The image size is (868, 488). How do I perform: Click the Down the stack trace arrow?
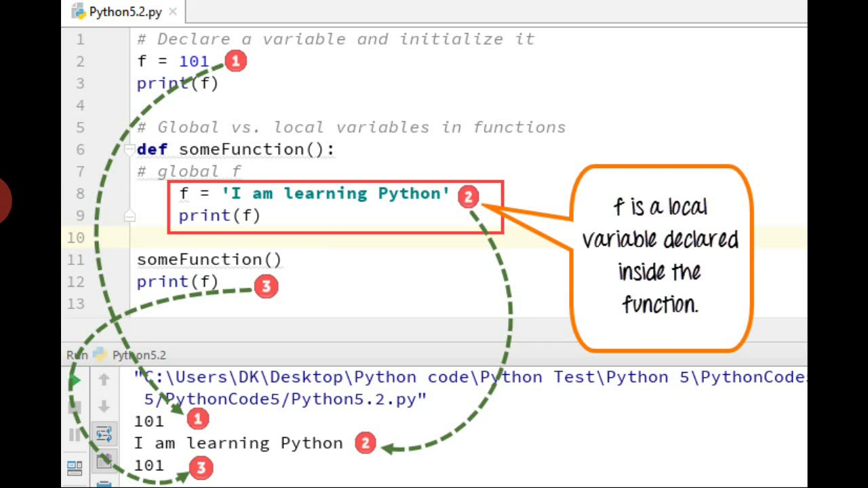104,407
